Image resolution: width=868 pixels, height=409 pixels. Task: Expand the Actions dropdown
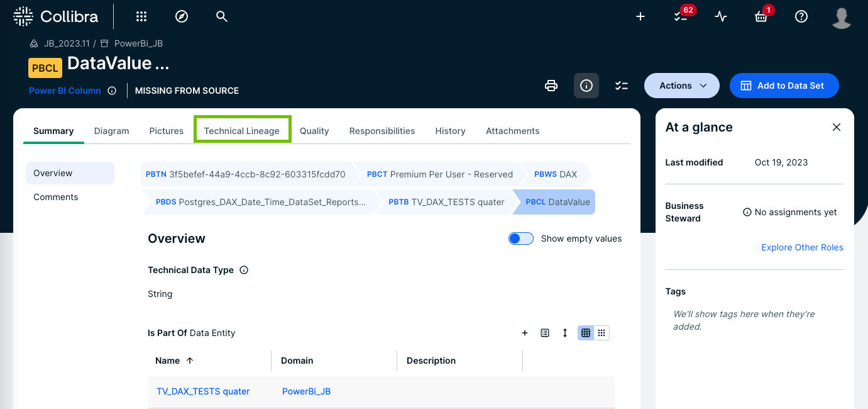pyautogui.click(x=682, y=86)
